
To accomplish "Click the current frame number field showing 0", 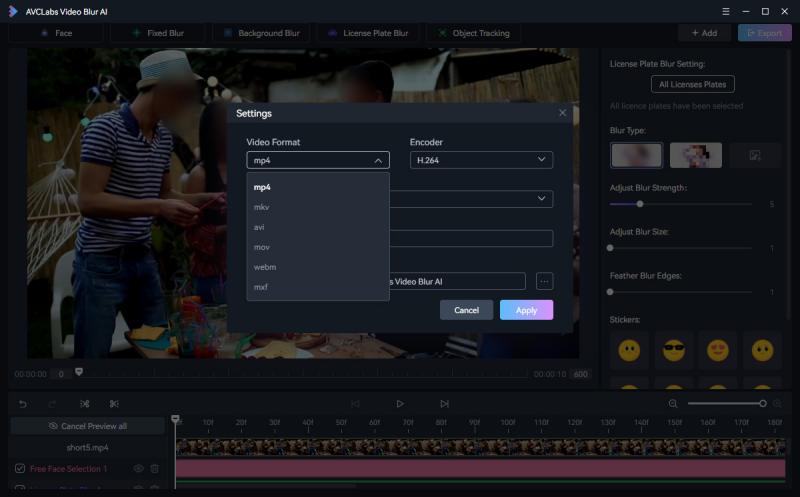I will 61,374.
